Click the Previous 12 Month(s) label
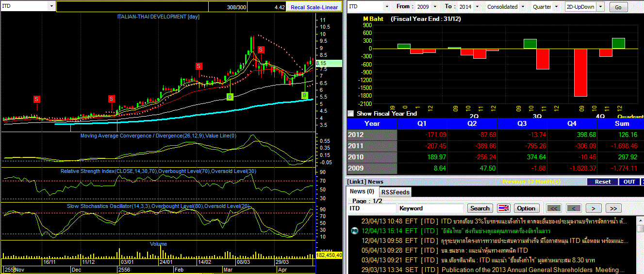The width and height of the screenshot is (644, 274). click(x=531, y=182)
